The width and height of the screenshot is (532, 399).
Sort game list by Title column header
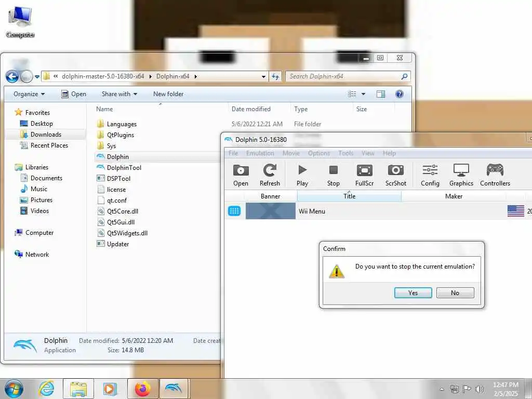pyautogui.click(x=349, y=196)
